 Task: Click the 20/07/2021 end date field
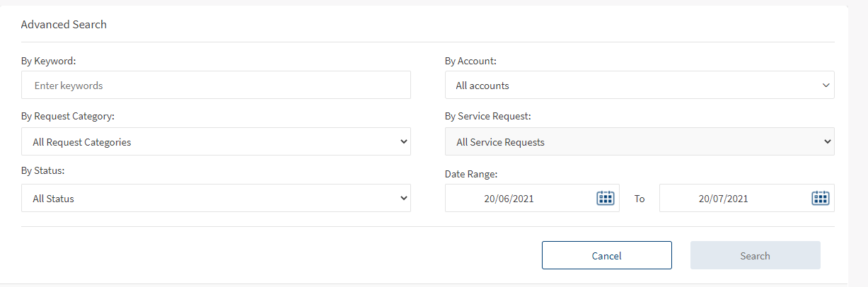(723, 199)
